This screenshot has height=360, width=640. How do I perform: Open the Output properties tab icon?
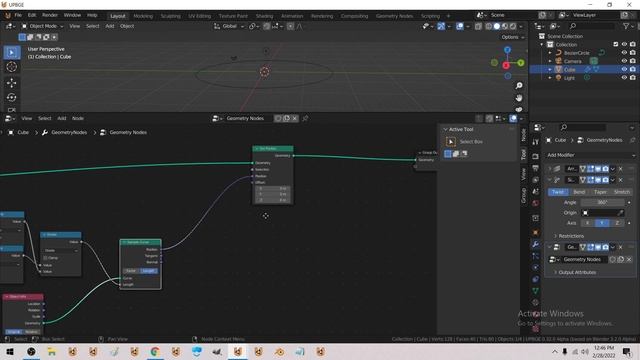click(x=536, y=168)
